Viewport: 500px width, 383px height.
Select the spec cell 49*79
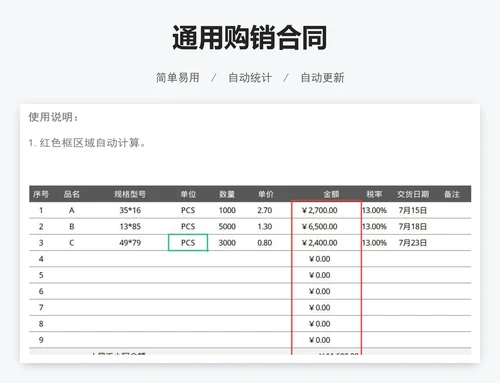[x=130, y=243]
